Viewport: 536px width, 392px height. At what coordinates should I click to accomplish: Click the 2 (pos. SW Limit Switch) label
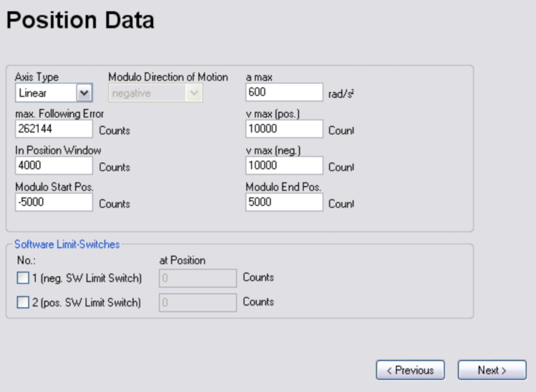87,302
